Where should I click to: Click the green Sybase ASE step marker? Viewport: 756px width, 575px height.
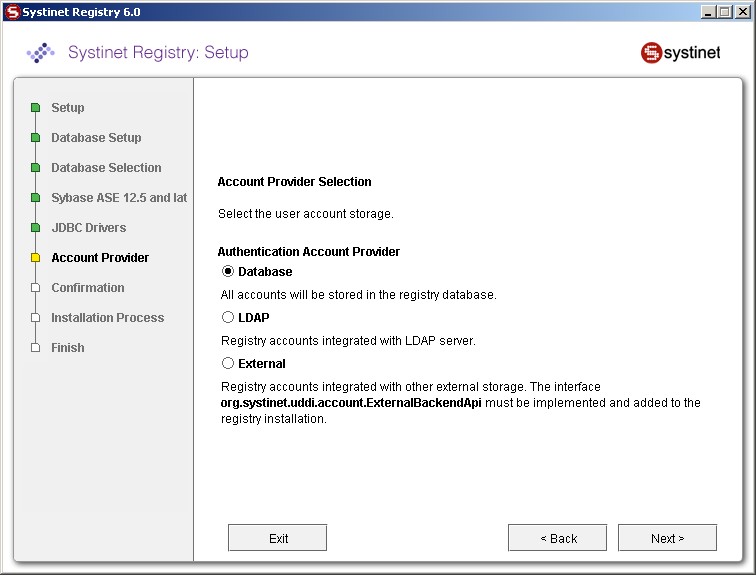tap(35, 198)
